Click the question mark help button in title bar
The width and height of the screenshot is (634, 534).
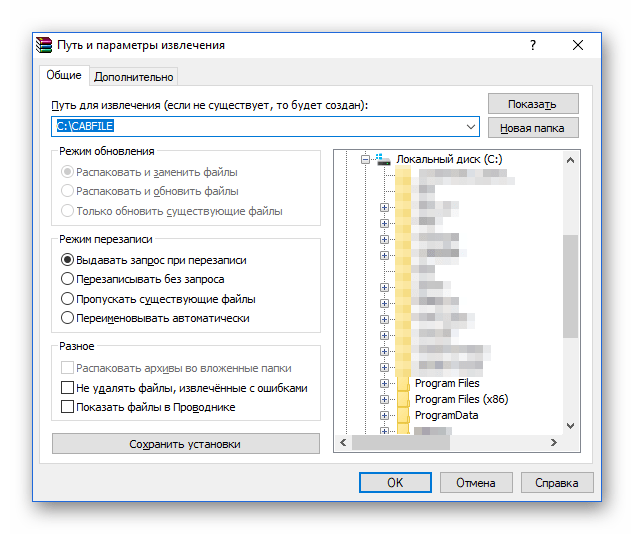pyautogui.click(x=533, y=45)
